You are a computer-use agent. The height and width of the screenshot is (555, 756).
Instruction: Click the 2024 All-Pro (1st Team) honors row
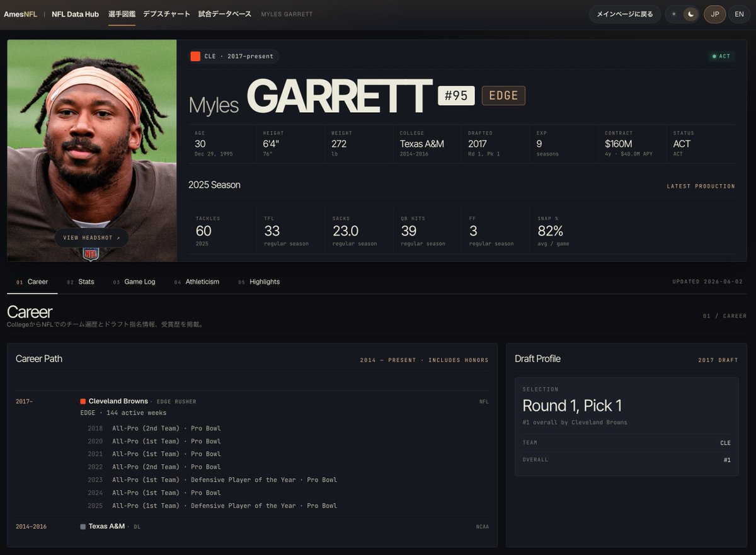(154, 493)
